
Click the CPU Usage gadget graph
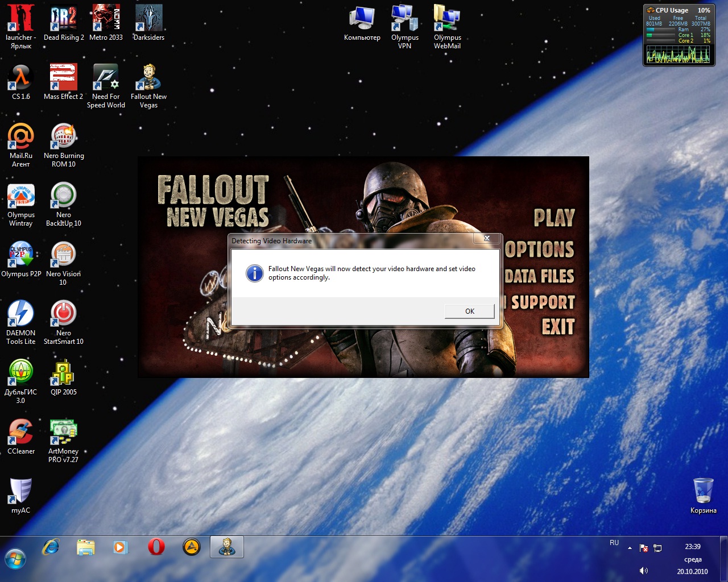click(x=679, y=55)
